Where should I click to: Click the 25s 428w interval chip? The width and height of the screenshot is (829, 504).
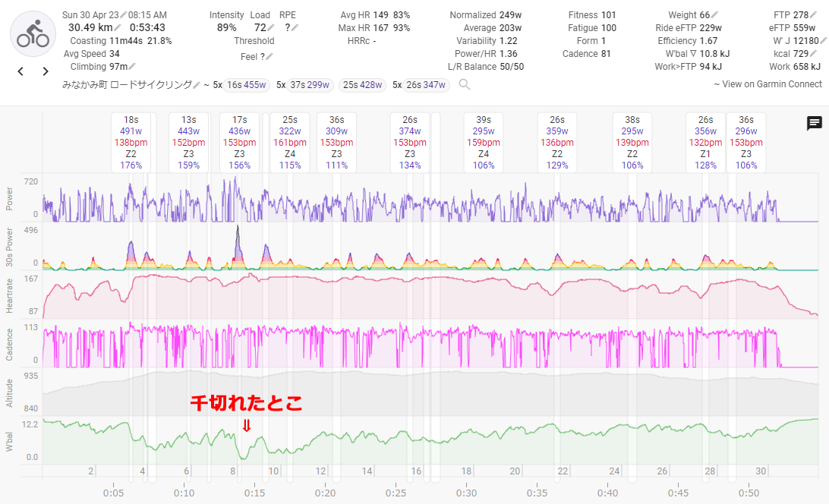click(361, 85)
